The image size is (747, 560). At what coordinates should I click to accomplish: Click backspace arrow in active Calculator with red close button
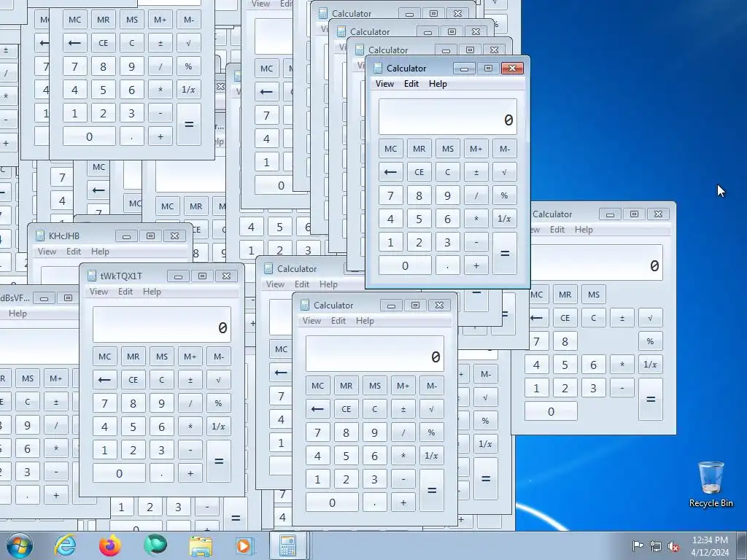click(391, 172)
